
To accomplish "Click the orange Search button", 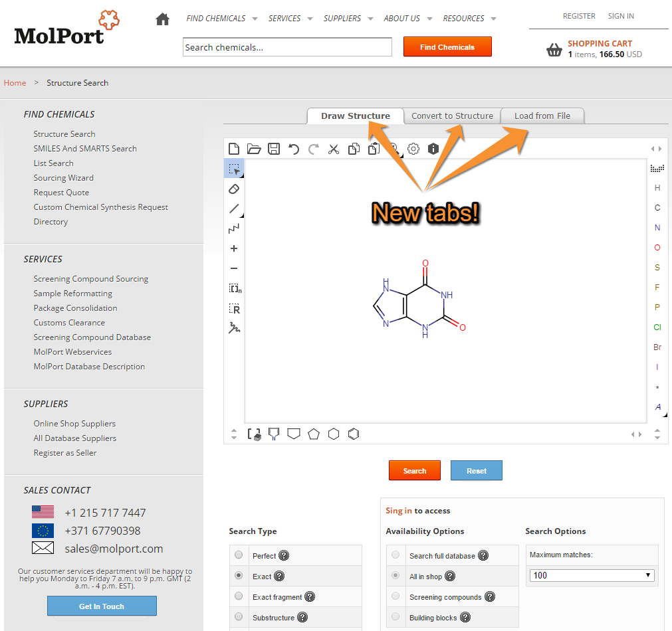I will [414, 470].
